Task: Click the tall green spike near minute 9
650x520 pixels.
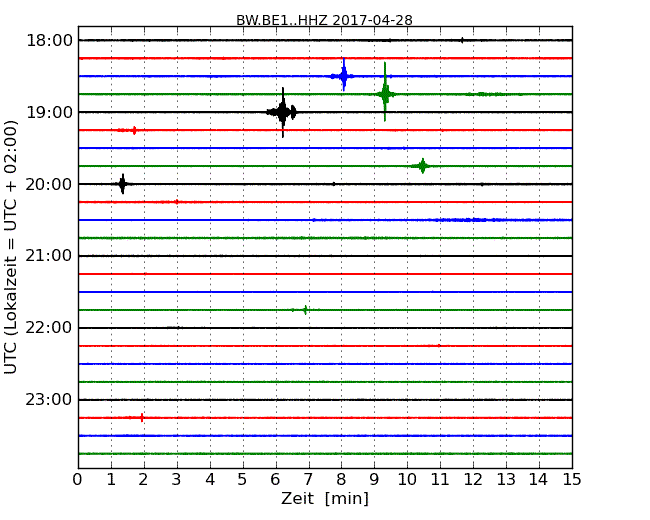Action: point(385,94)
